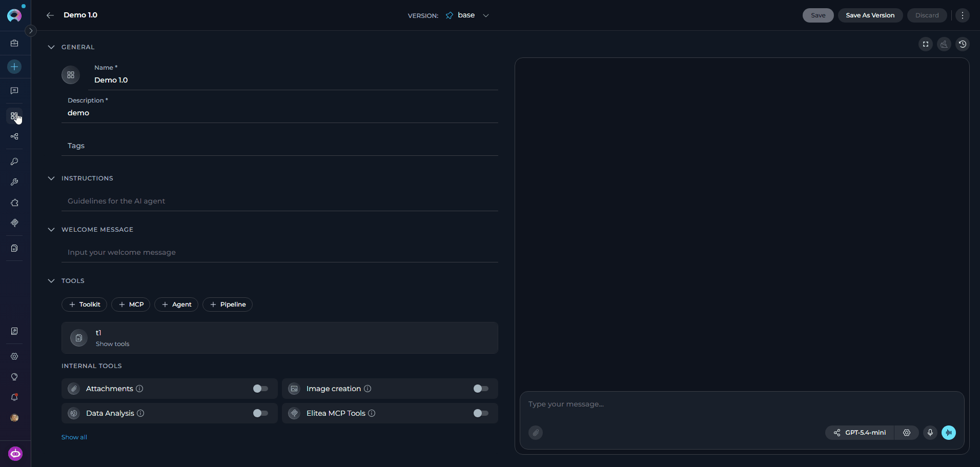
Task: Click the Save button
Action: tap(818, 15)
